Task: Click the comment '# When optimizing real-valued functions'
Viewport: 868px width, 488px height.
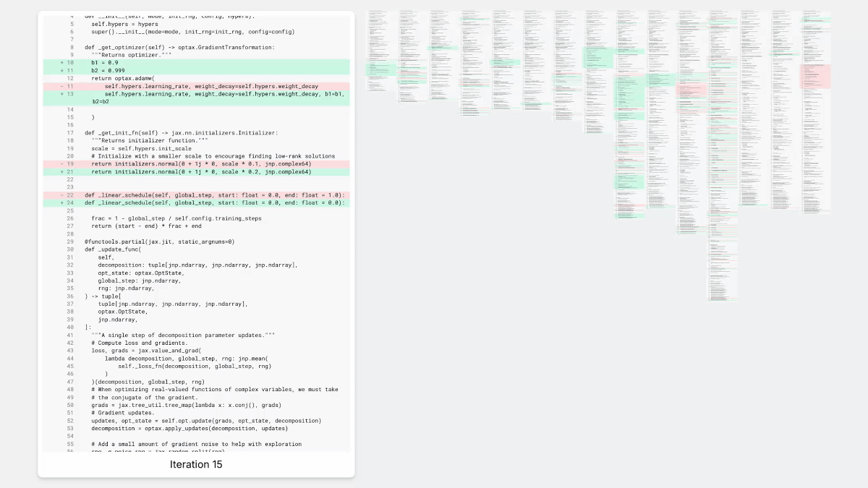Action: [215, 390]
